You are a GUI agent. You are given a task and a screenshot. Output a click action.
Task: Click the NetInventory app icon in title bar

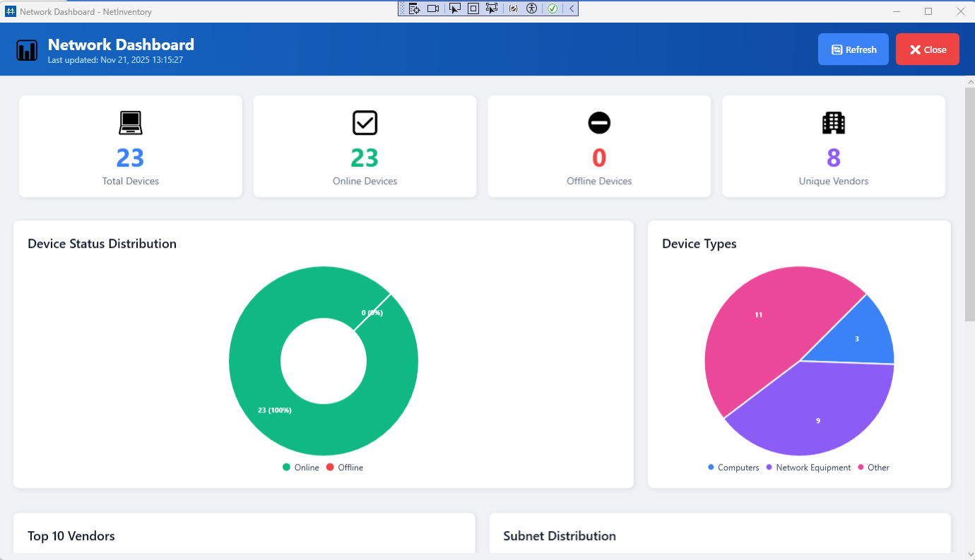coord(11,11)
